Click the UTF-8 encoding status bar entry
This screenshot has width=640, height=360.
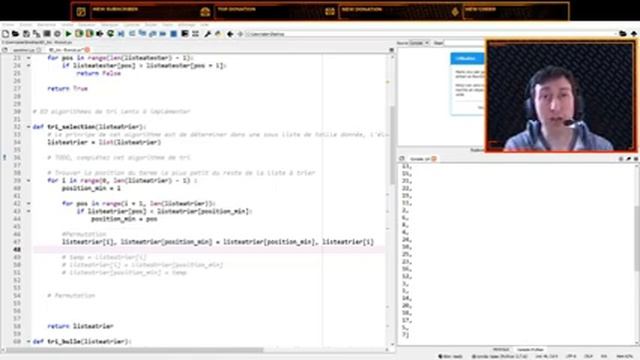(571, 356)
